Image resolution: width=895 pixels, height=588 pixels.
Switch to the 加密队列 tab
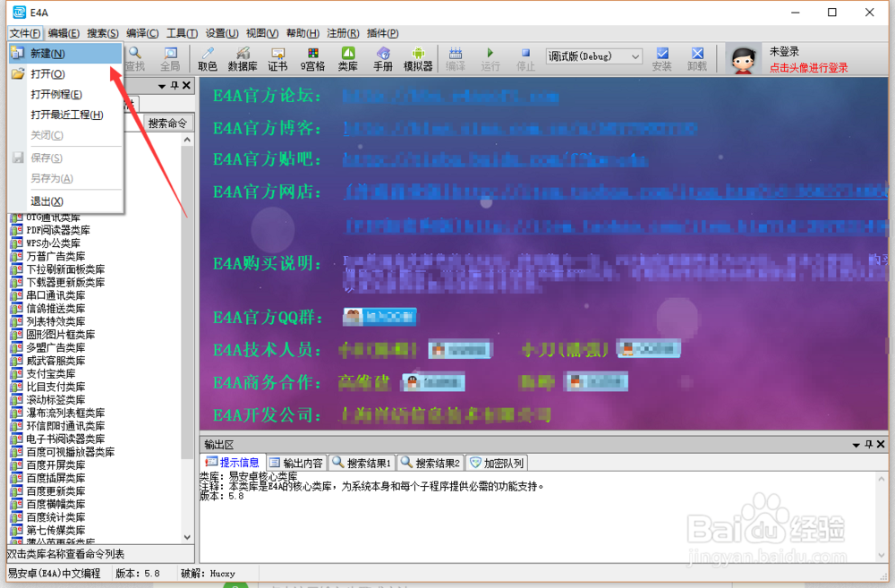click(495, 462)
